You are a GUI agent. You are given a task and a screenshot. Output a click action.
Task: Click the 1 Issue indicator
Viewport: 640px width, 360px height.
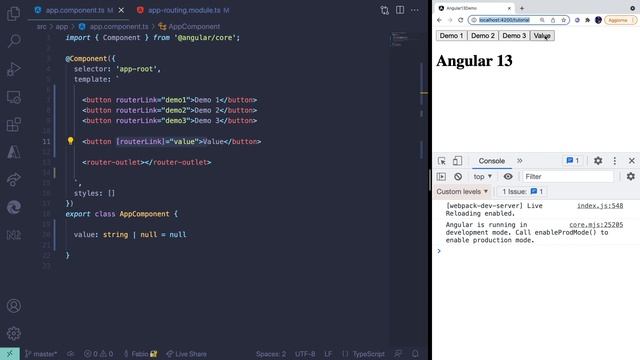click(x=522, y=191)
